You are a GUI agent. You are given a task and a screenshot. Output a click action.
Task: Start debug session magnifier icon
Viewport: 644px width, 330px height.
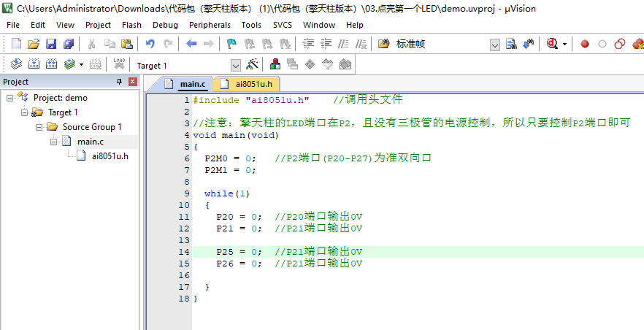(553, 44)
